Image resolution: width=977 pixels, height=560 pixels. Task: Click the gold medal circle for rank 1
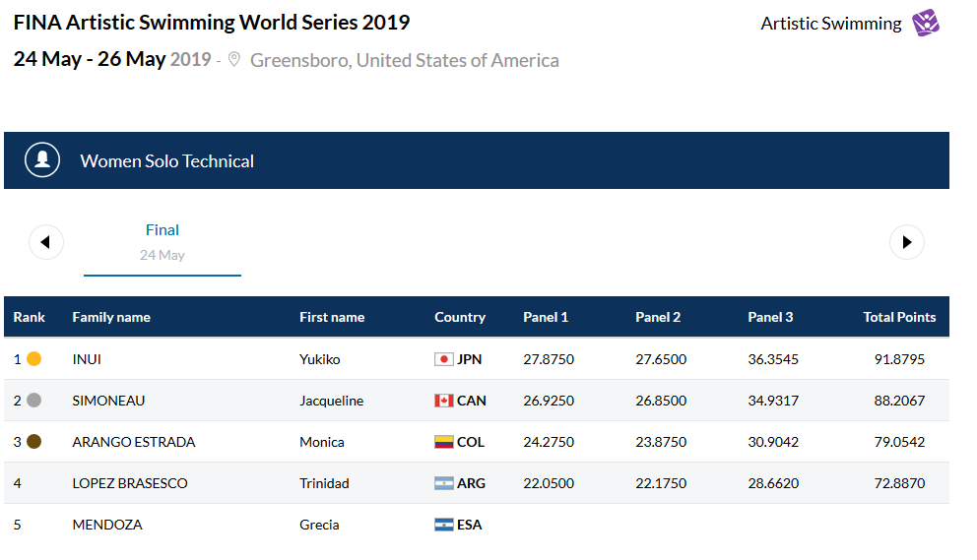click(x=33, y=359)
